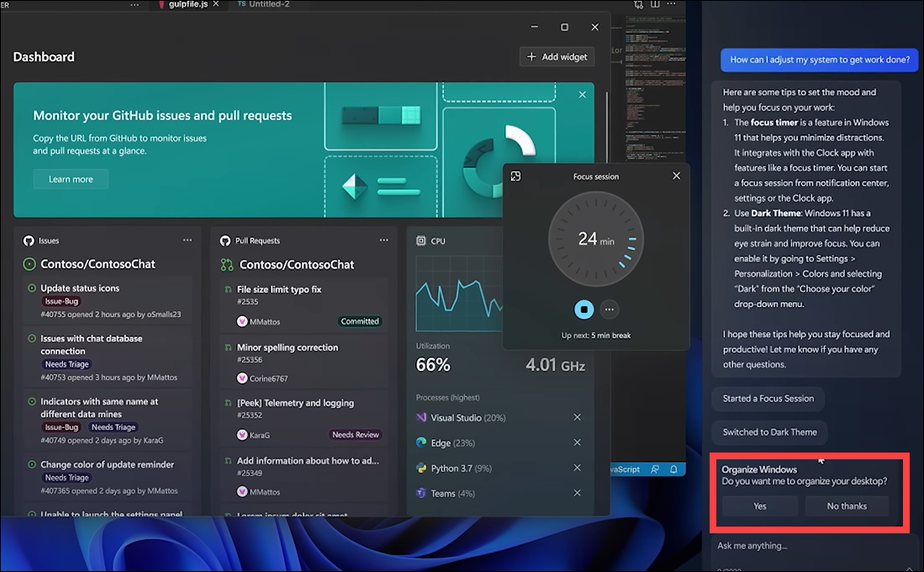
Task: Open Indicators with same name issue
Action: coord(99,407)
